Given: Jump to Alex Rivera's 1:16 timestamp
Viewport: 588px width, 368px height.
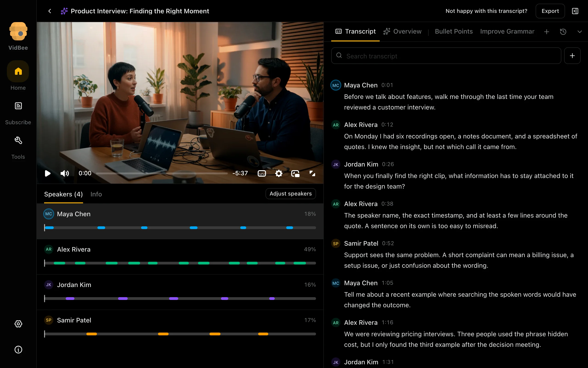Looking at the screenshot, I should coord(387,322).
